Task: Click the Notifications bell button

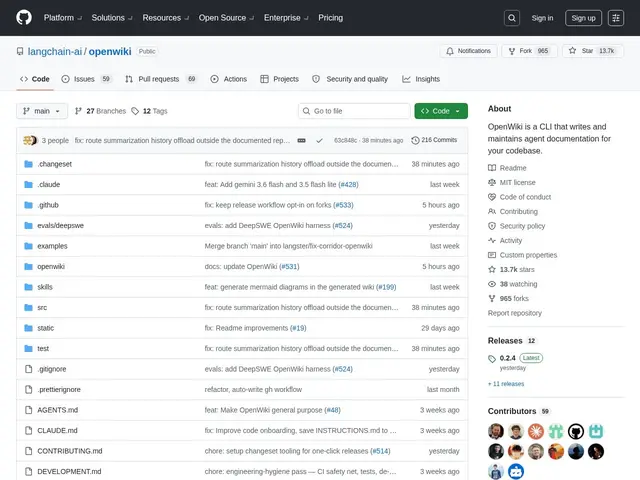Action: tap(468, 51)
